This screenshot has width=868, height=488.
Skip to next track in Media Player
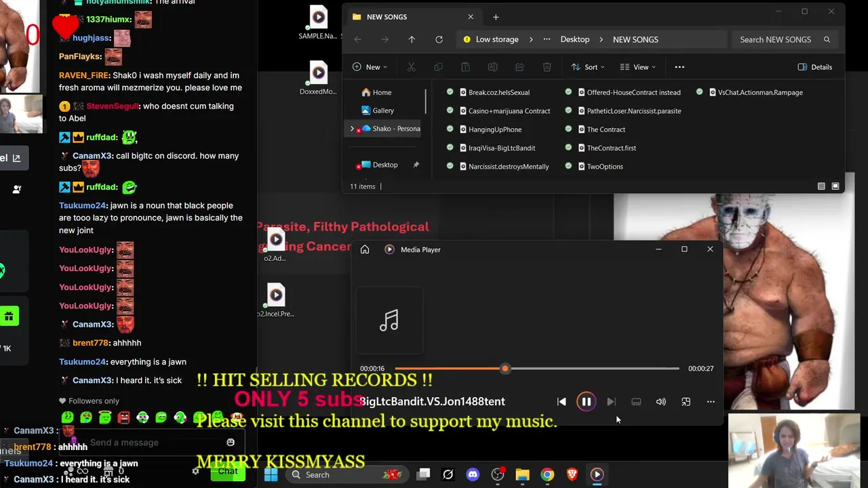pos(611,402)
